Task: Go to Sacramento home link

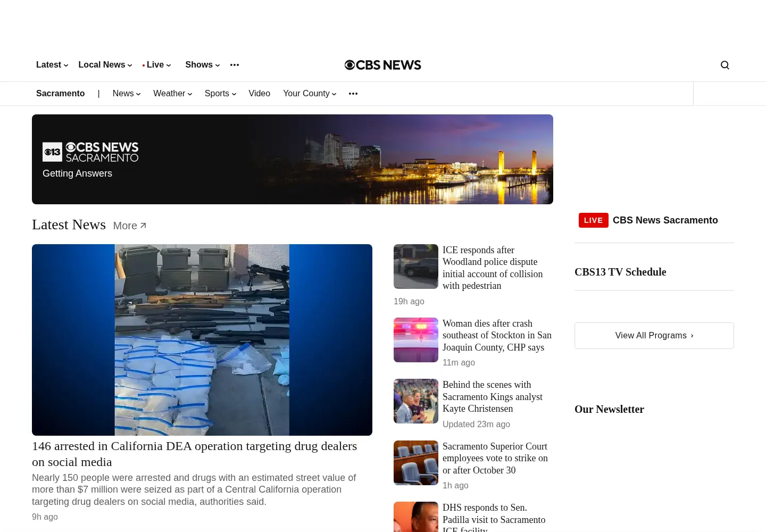Action: (x=60, y=94)
